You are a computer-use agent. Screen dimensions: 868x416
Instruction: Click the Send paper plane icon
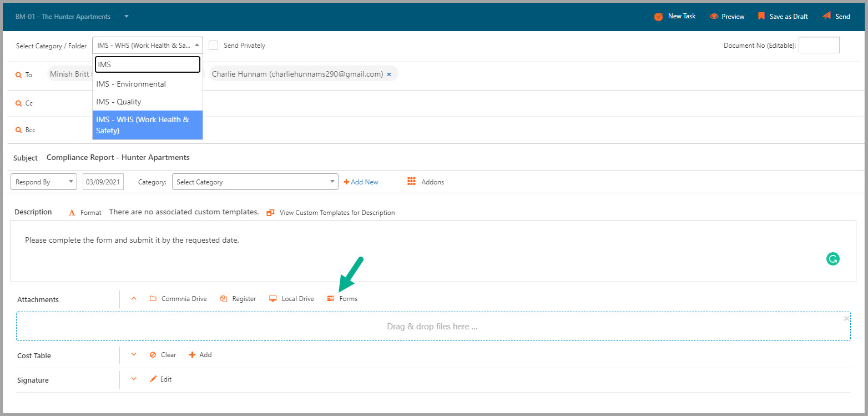[x=827, y=16]
